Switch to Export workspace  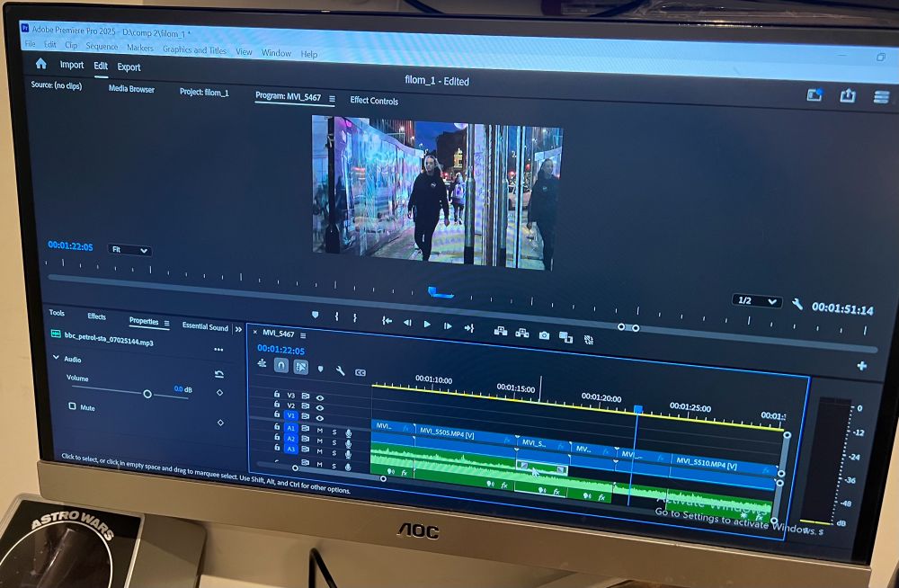coord(129,67)
